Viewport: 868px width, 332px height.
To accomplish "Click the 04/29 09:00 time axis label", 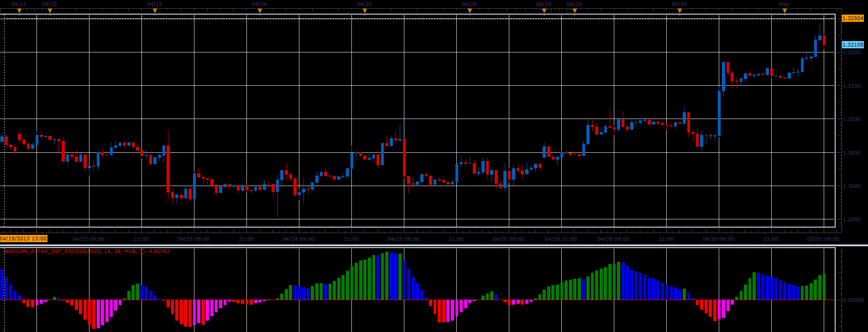I will pos(613,239).
